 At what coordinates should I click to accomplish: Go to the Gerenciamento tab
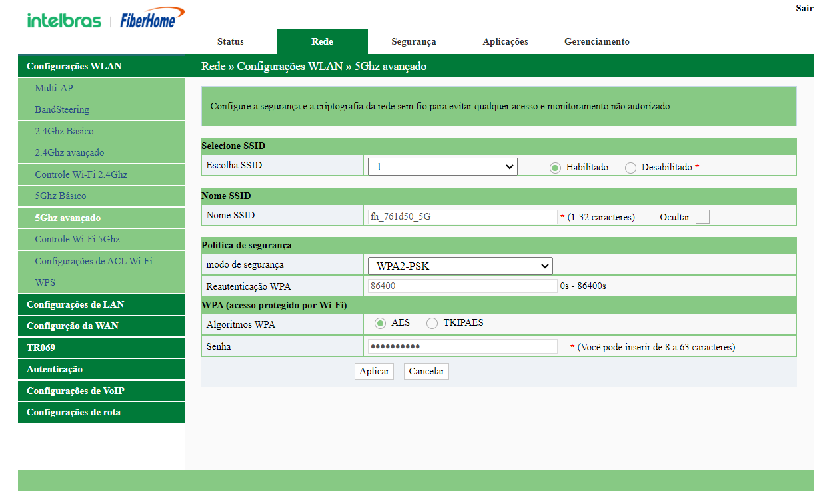point(596,41)
